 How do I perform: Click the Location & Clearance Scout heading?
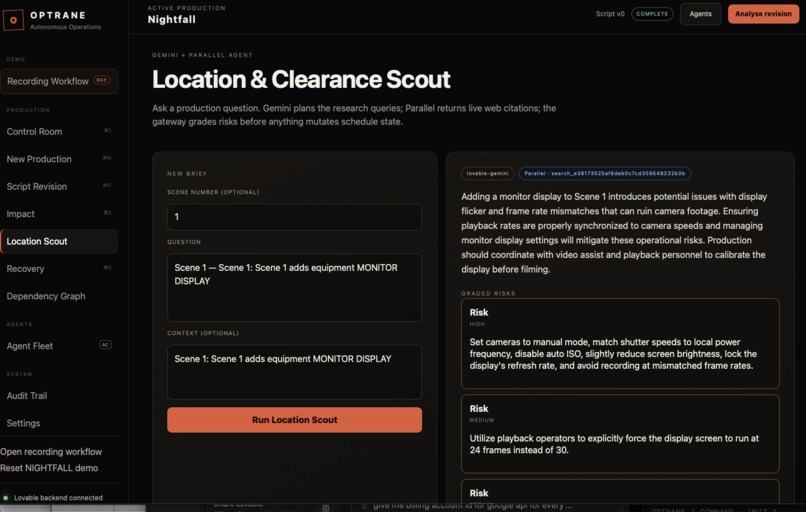pos(301,79)
